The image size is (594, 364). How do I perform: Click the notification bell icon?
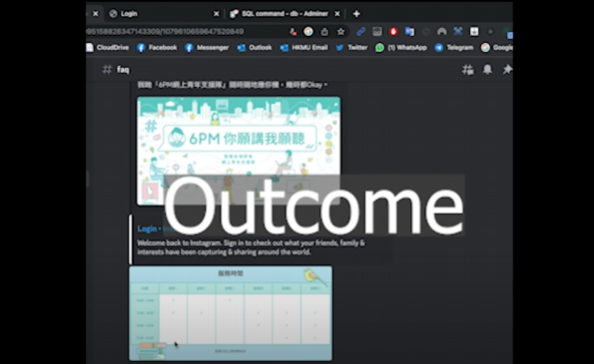pyautogui.click(x=487, y=69)
